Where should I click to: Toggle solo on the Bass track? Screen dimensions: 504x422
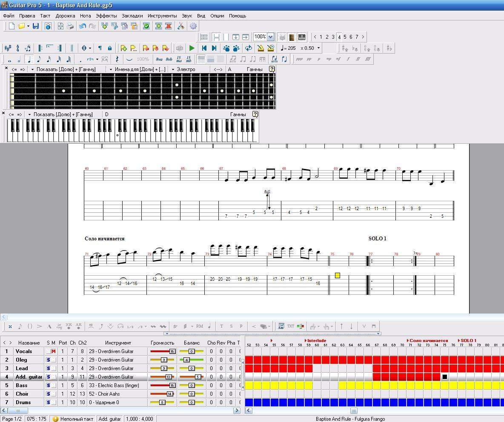point(48,385)
